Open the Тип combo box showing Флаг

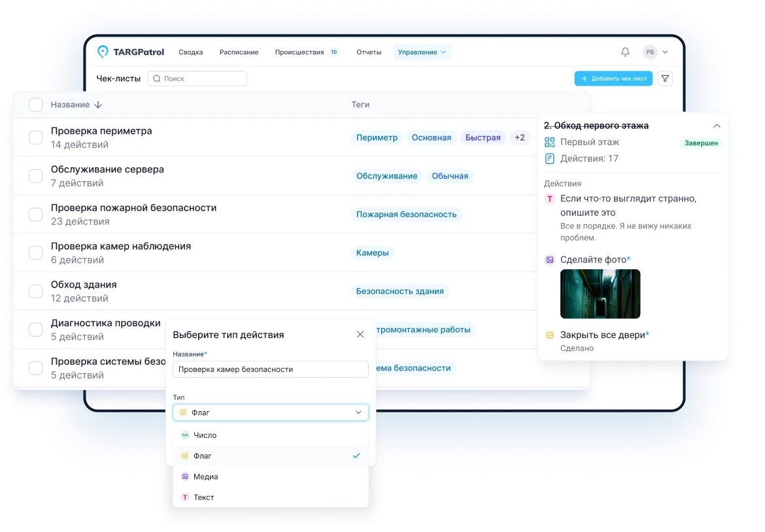(x=271, y=412)
